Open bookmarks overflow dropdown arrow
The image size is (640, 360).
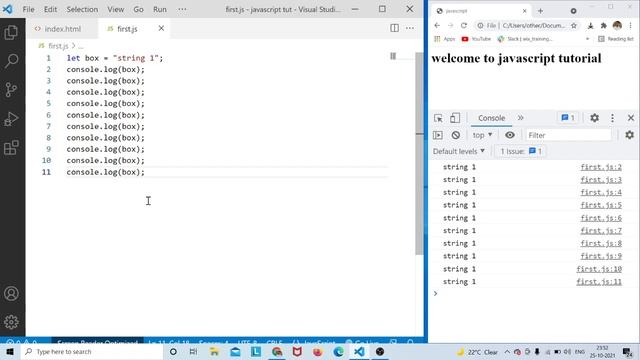pos(587,39)
